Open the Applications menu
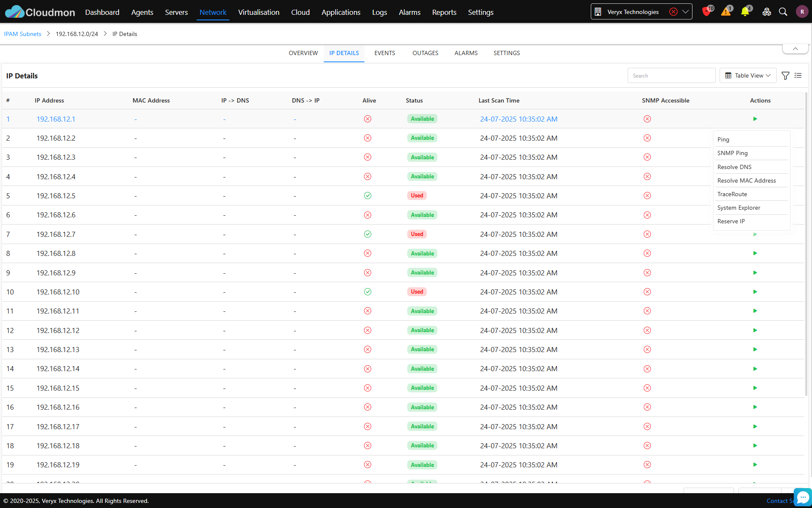 [341, 12]
